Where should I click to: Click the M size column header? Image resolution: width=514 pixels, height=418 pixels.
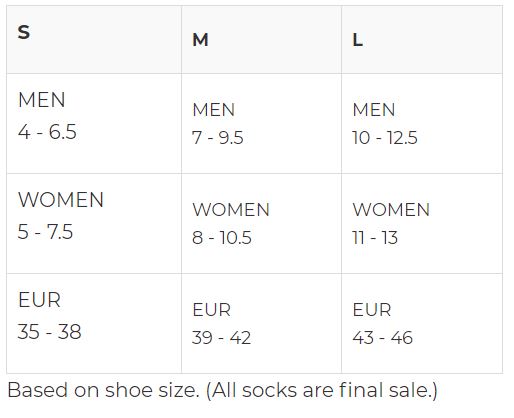click(261, 40)
